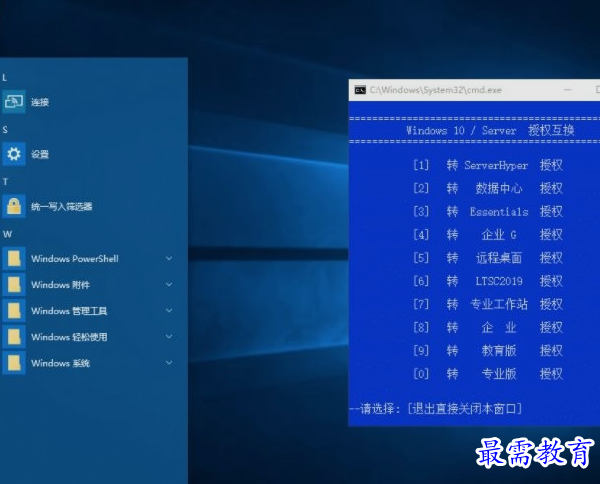Select the Windows 附件 label
The image size is (600, 484).
[60, 285]
